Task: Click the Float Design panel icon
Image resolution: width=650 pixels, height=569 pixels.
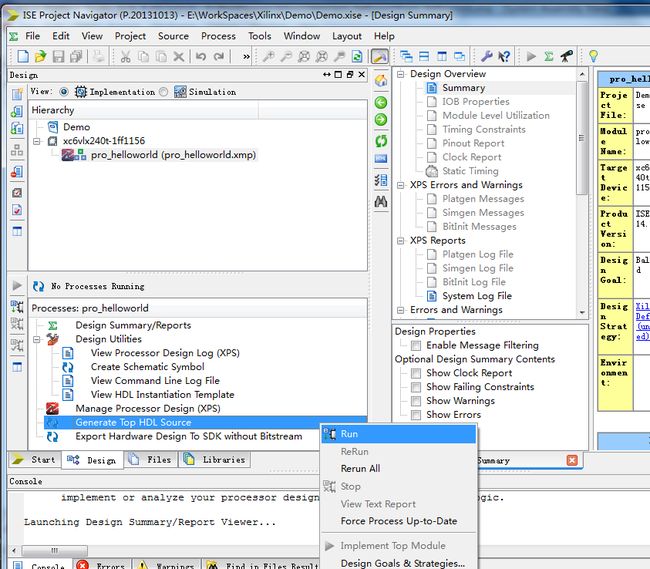Action: [350, 74]
